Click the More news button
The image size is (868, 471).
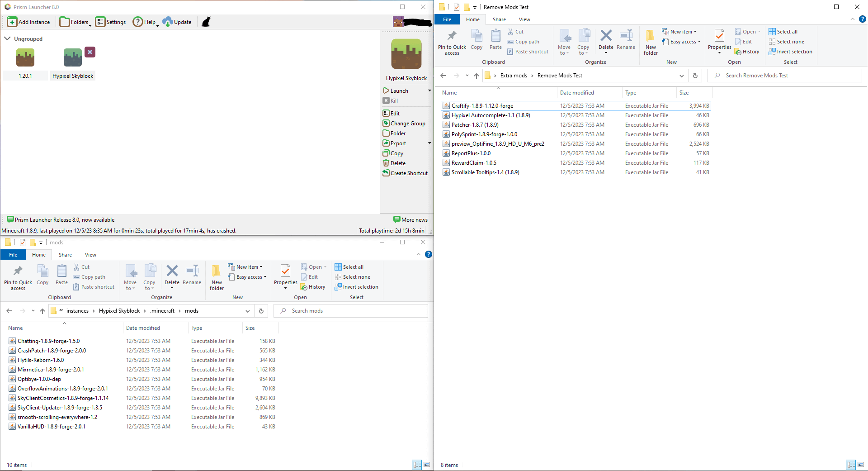tap(410, 219)
